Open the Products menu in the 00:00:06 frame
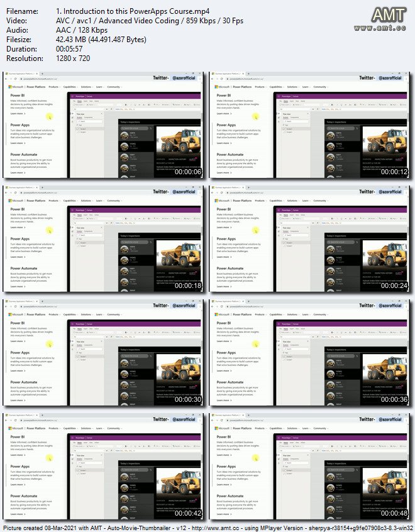The width and height of the screenshot is (415, 532). pos(53,87)
